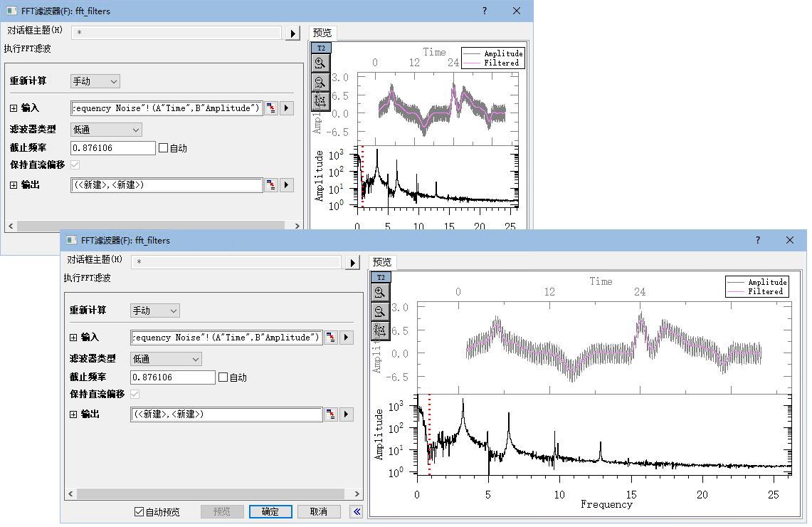Screen dimensions: 812x527
Task: Click zoom-out icon in lower preview panel
Action: point(380,311)
